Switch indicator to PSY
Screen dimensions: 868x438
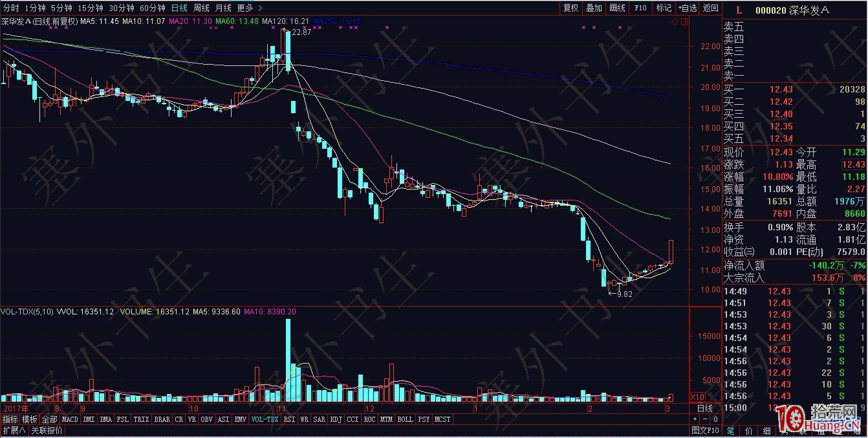424,419
